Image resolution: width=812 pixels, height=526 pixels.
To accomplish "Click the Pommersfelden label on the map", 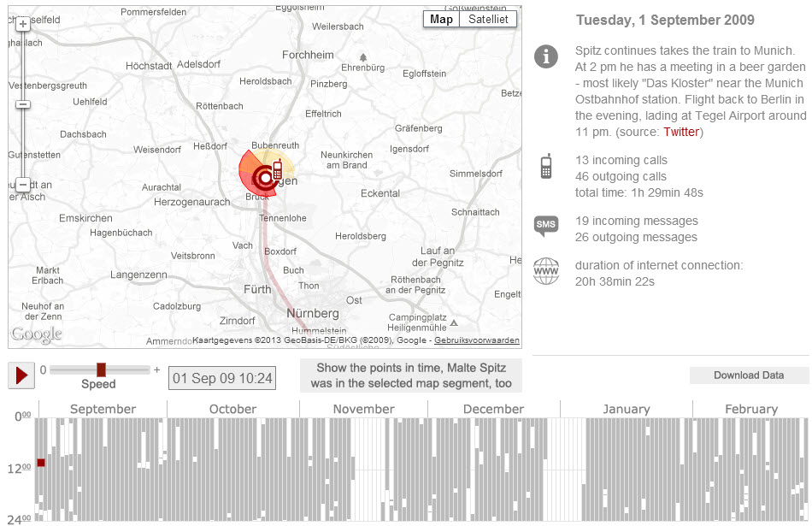I will point(153,12).
